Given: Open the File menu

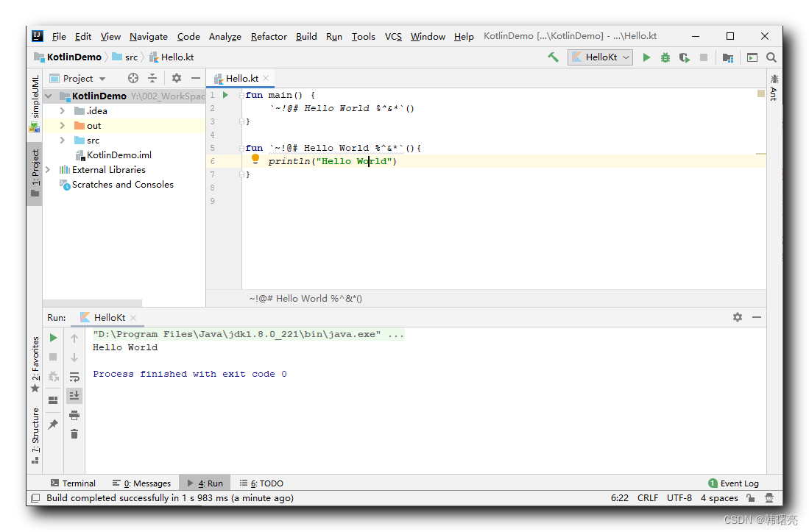Looking at the screenshot, I should click(x=59, y=36).
